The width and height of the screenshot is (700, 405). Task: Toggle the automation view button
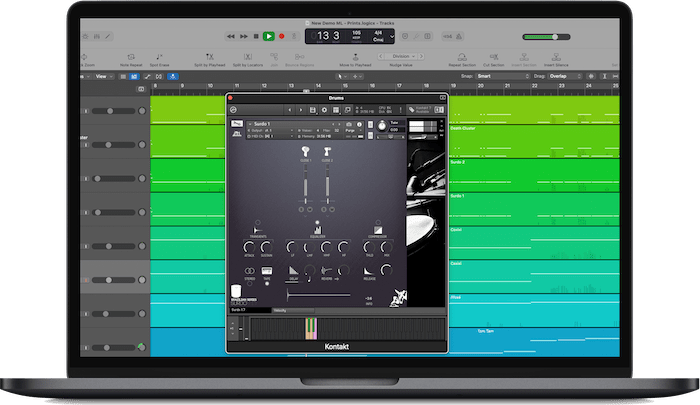click(x=147, y=76)
